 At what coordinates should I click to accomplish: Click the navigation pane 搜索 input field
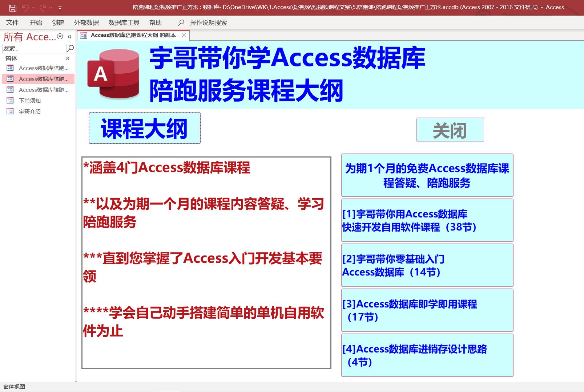click(x=34, y=48)
